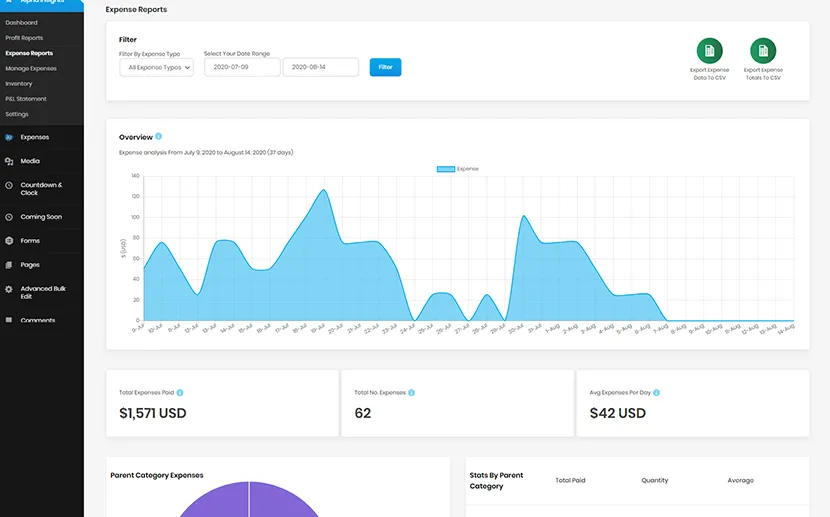
Task: Open the Forms menu label
Action: click(x=30, y=241)
